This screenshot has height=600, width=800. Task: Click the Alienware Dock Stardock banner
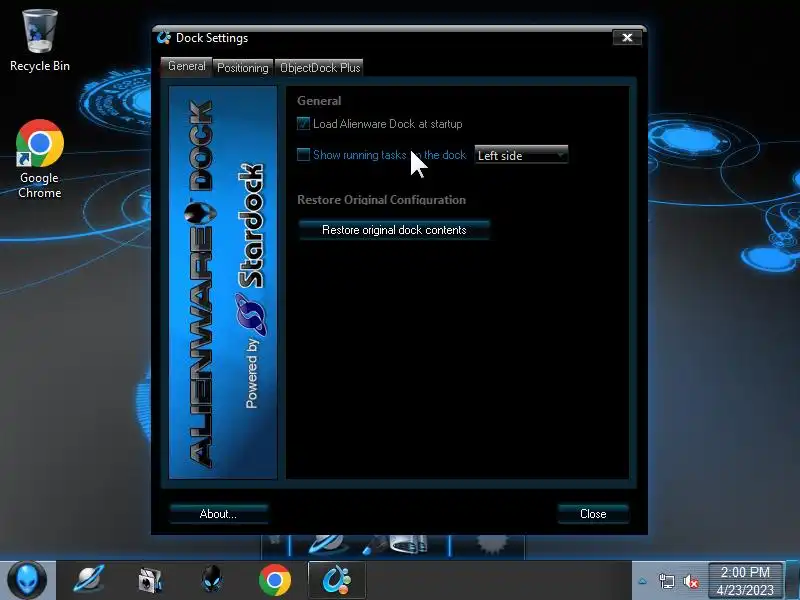[x=223, y=282]
